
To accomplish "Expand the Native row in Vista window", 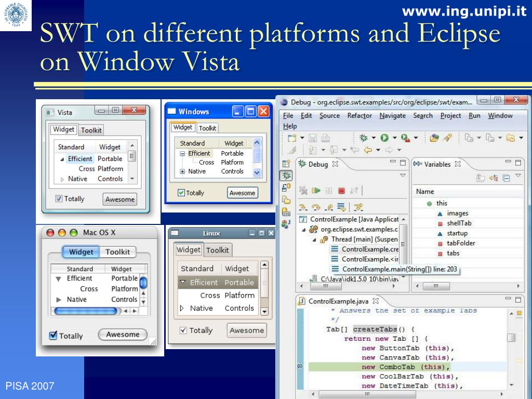I will tap(62, 179).
